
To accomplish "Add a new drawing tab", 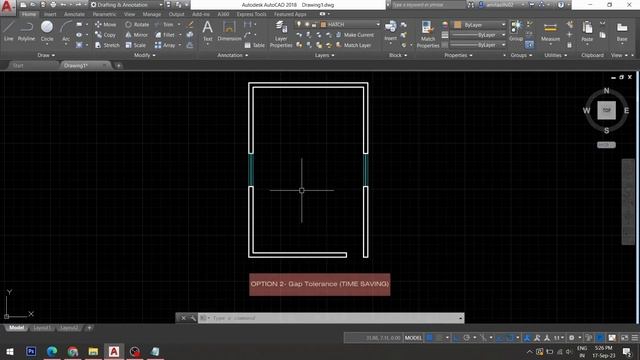I will point(118,66).
